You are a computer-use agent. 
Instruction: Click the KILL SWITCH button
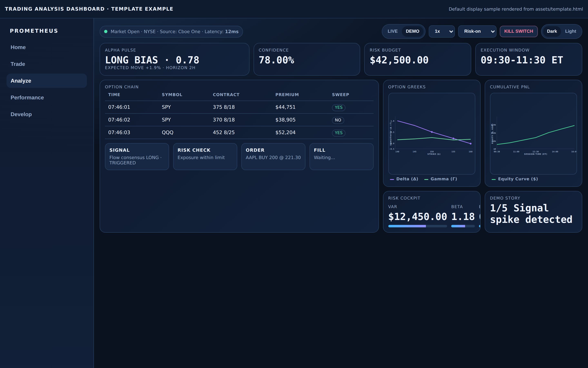pos(519,31)
